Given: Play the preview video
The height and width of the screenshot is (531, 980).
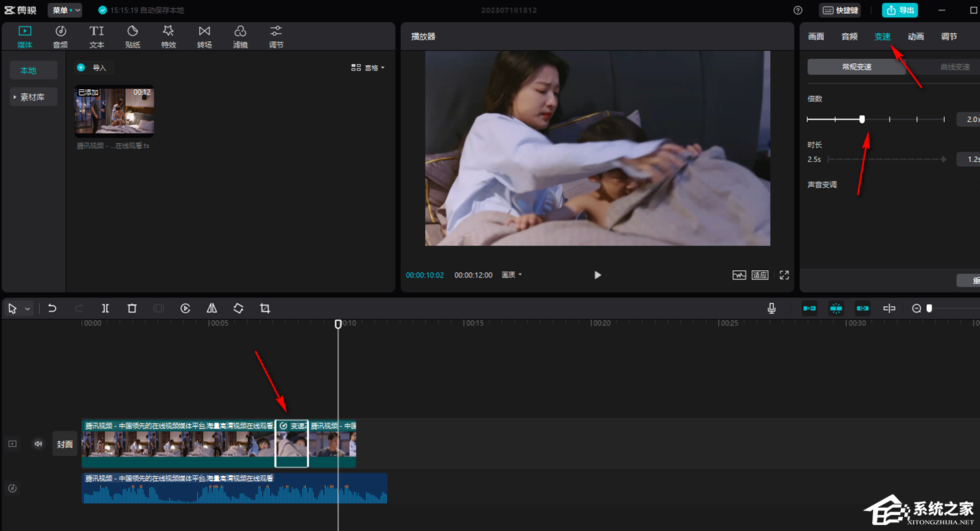Looking at the screenshot, I should [597, 275].
